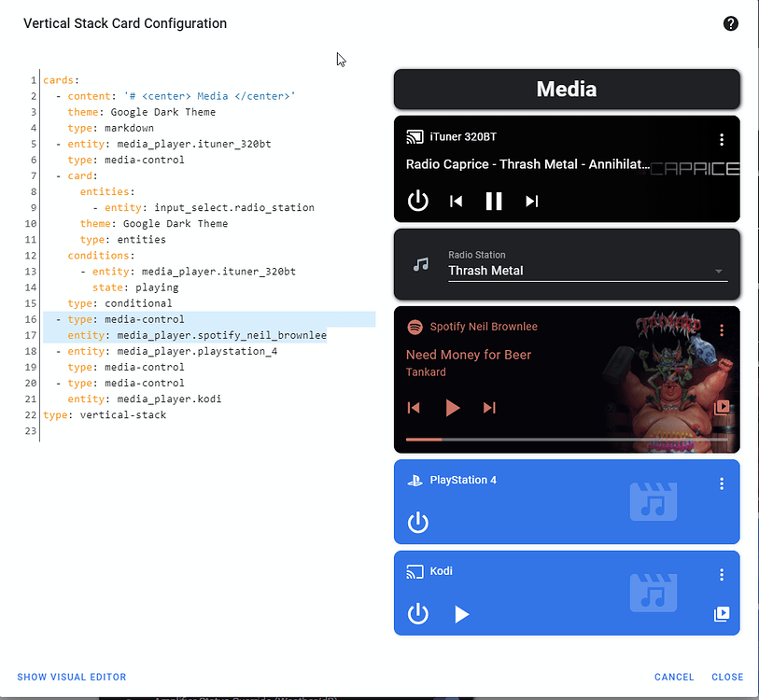Viewport: 759px width, 700px height.
Task: Power on the PlayStation 4
Action: (417, 522)
